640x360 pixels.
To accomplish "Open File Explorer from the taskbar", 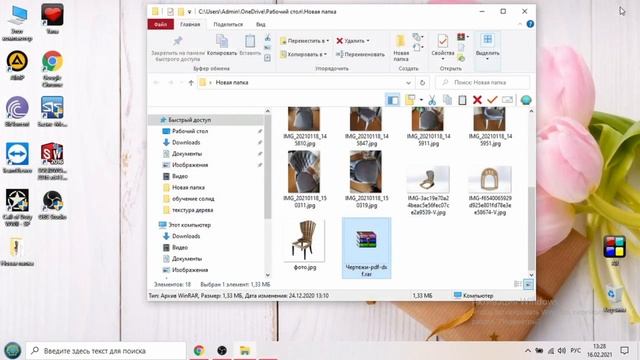I will (x=245, y=351).
